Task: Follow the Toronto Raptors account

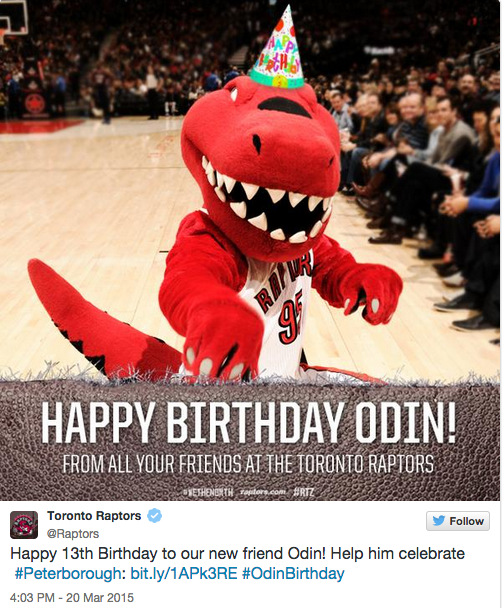Action: coord(458,521)
